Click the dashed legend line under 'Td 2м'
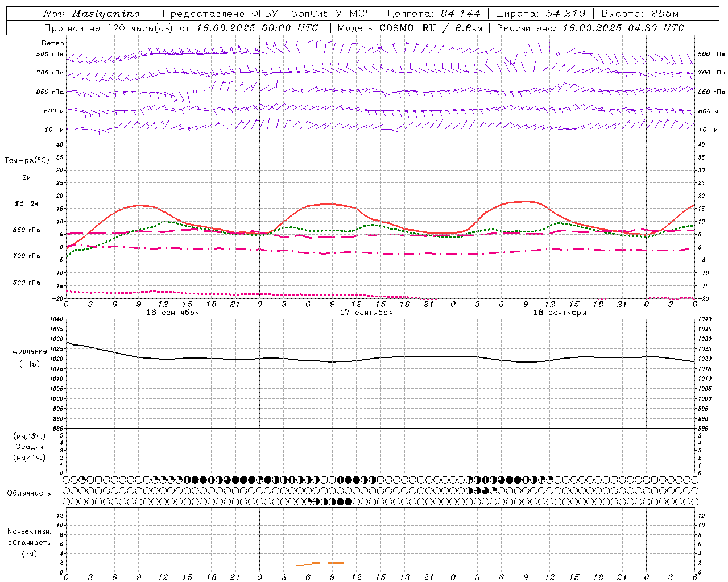The height and width of the screenshot is (582, 728). click(25, 210)
